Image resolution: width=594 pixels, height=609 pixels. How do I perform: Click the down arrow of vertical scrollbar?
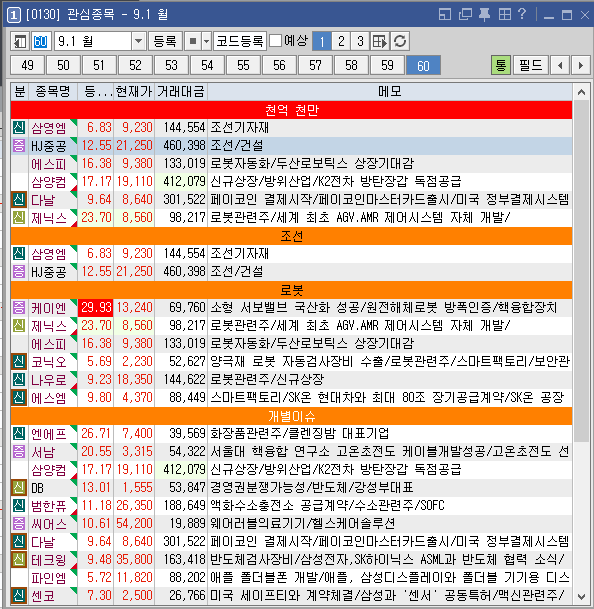(x=581, y=596)
